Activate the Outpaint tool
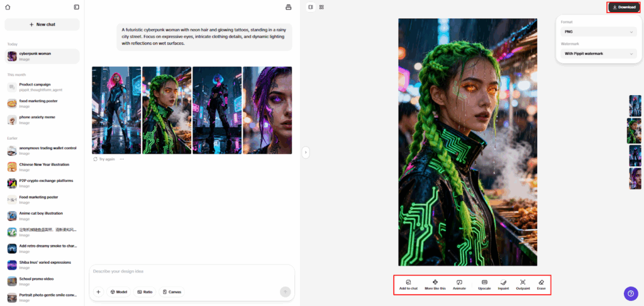 (x=523, y=284)
